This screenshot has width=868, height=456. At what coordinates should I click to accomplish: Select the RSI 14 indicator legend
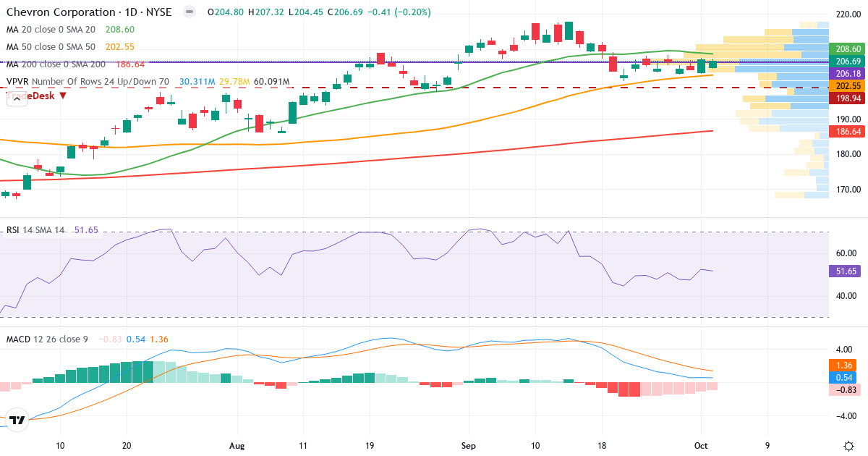click(35, 230)
